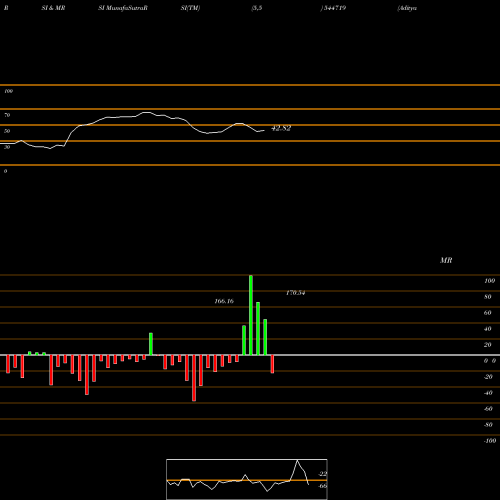Viewport: 500px width, 500px height.
Task: Click the RSI 50 level label
Action: pyautogui.click(x=7, y=131)
